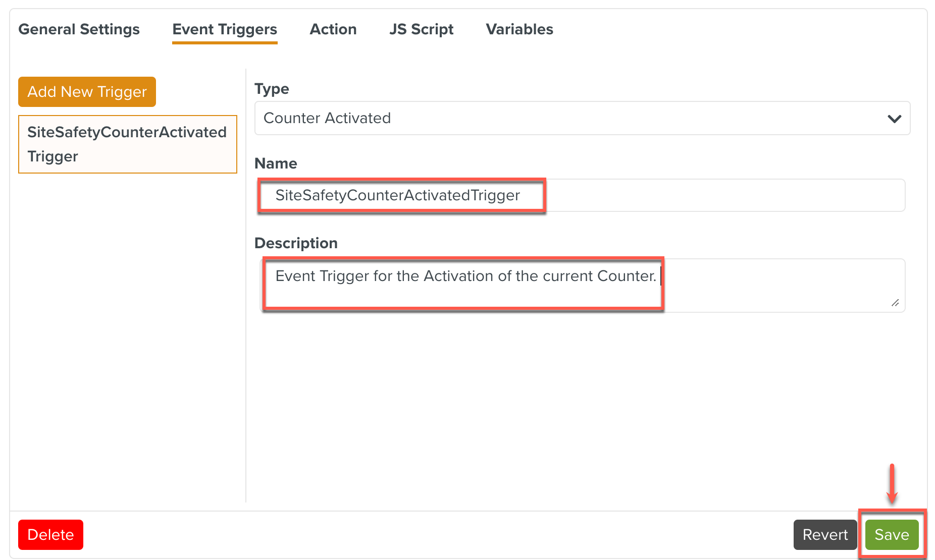Focus the Name input field
Screen dimensions: 935x560
point(581,195)
